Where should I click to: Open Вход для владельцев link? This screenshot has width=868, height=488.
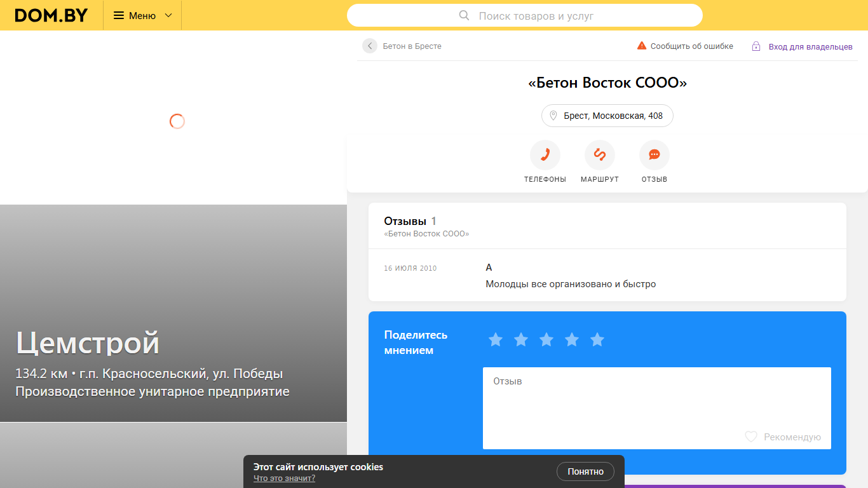[x=810, y=46]
